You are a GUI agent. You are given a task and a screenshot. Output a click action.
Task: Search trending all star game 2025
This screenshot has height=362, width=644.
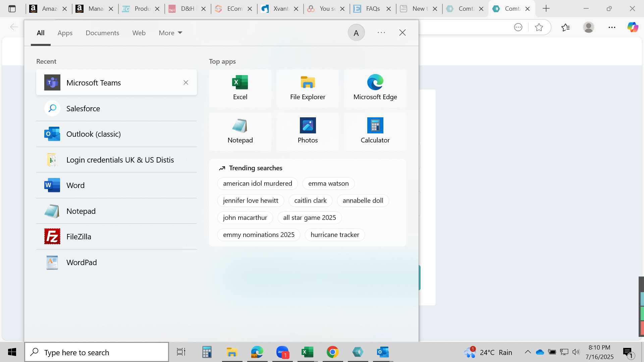[310, 218]
